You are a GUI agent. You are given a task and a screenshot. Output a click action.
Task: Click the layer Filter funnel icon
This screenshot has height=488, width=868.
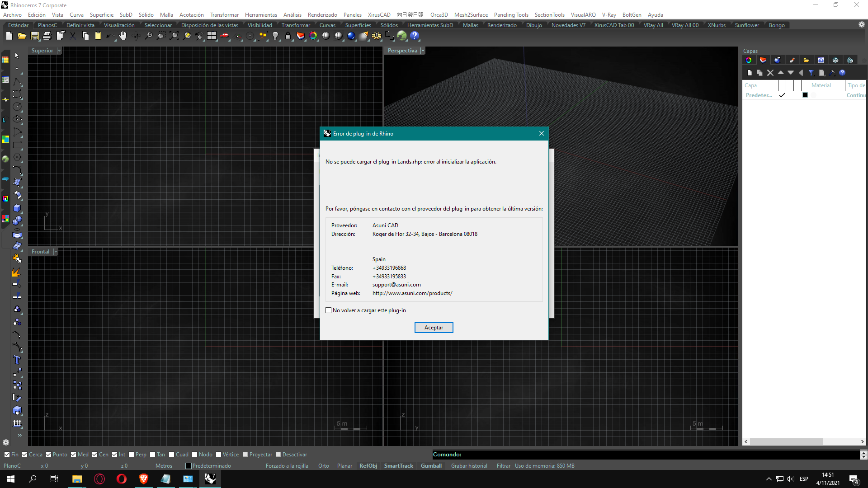click(811, 73)
